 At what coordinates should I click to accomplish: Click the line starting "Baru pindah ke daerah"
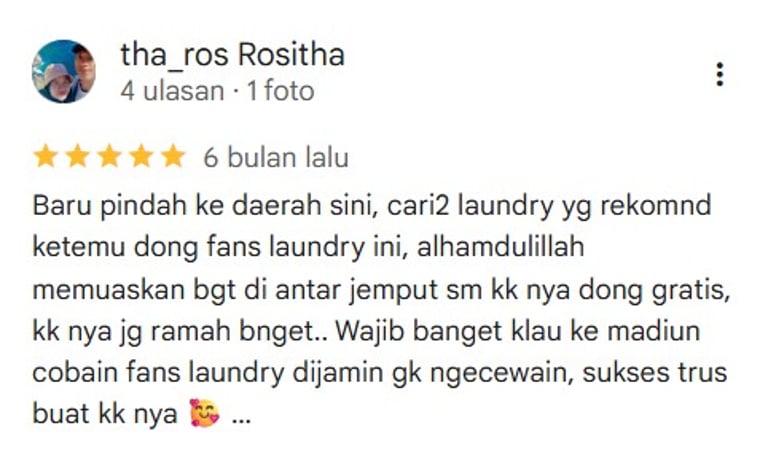click(372, 206)
